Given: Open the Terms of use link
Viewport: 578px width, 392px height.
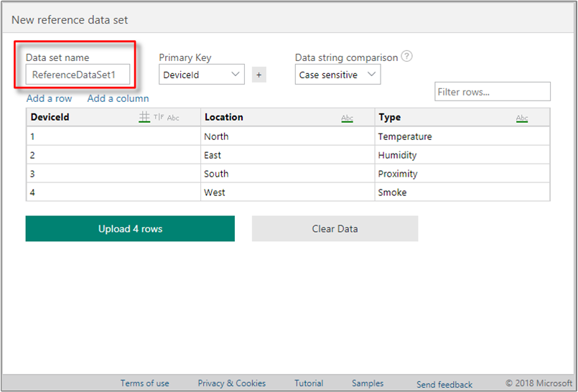Looking at the screenshot, I should 145,383.
